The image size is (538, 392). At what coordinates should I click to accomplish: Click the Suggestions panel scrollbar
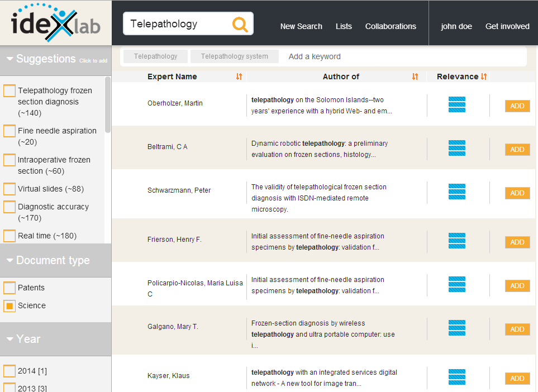pyautogui.click(x=108, y=106)
